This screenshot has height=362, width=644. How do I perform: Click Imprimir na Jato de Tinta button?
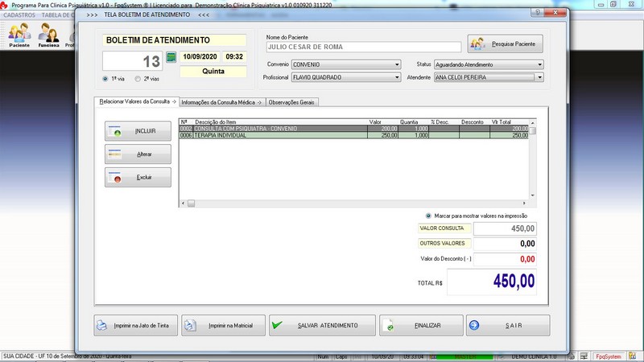(135, 326)
